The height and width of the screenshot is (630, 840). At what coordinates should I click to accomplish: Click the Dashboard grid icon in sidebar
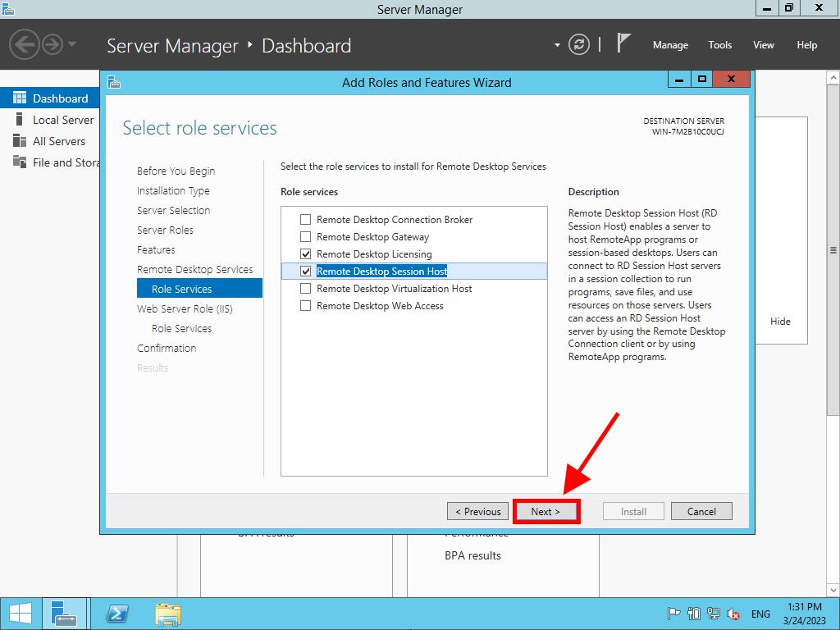20,98
